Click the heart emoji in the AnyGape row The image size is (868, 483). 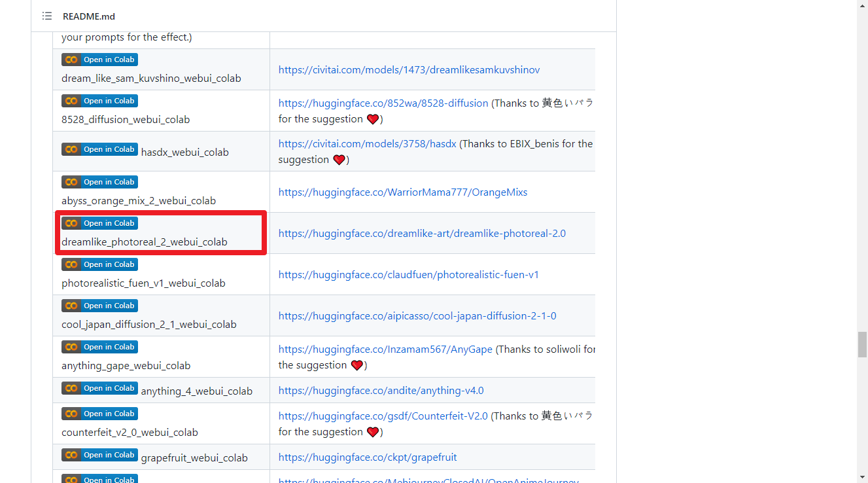tap(357, 365)
